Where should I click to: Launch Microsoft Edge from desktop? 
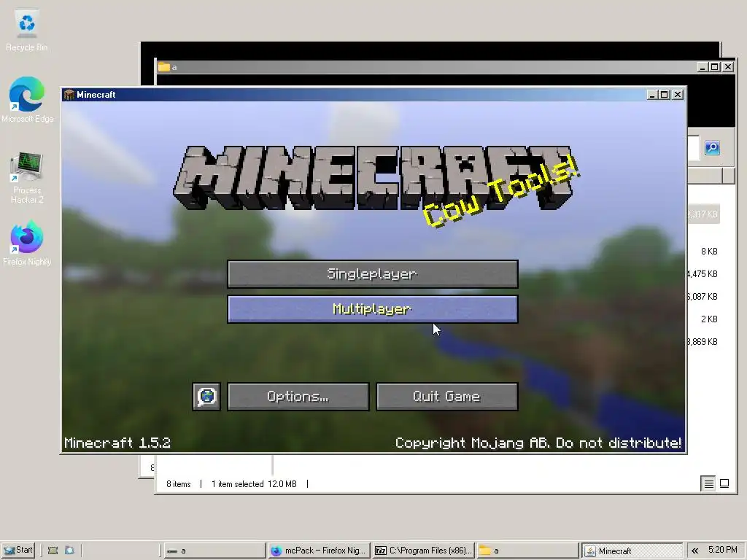27,99
